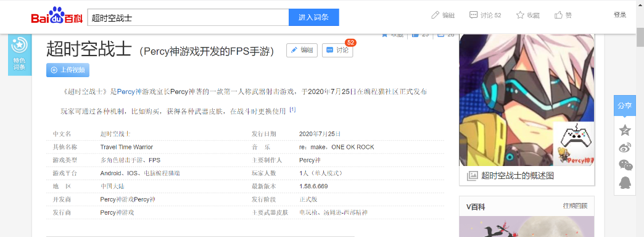Click the 上传视频 upload button
This screenshot has width=644, height=237.
(68, 70)
